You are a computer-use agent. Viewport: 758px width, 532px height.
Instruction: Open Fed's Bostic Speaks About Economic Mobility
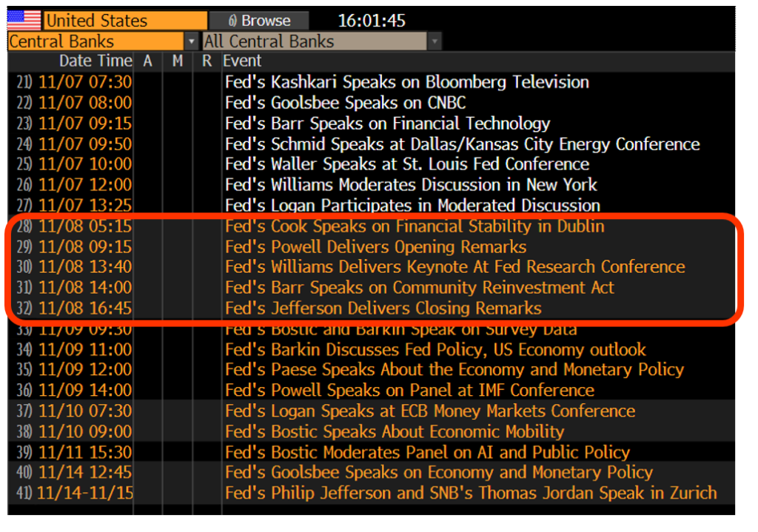tap(395, 431)
